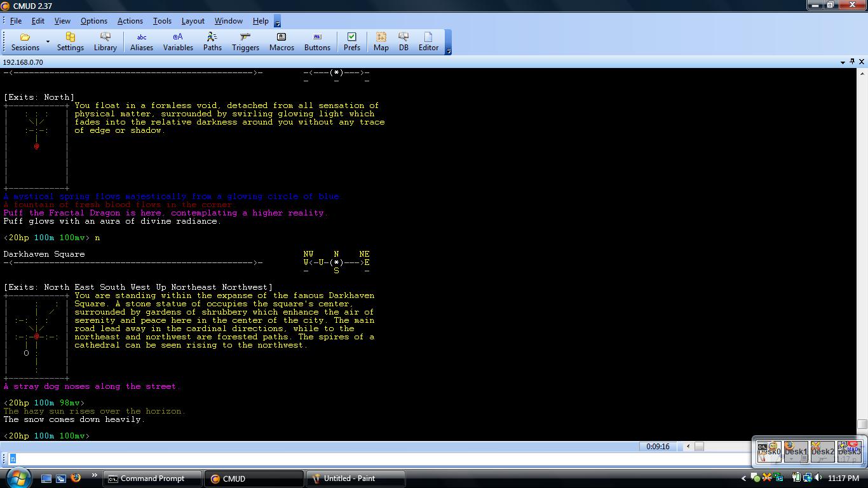Open the Variables editor

coord(178,42)
